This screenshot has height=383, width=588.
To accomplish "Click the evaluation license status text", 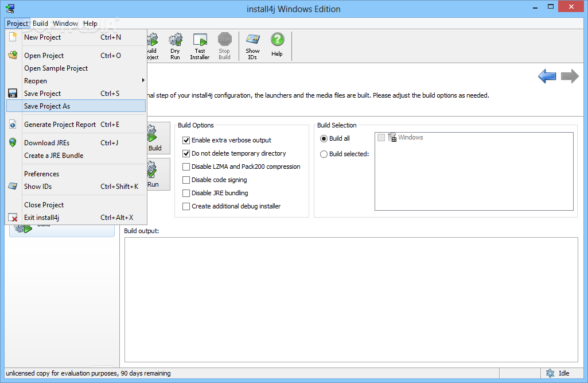I will coord(88,373).
